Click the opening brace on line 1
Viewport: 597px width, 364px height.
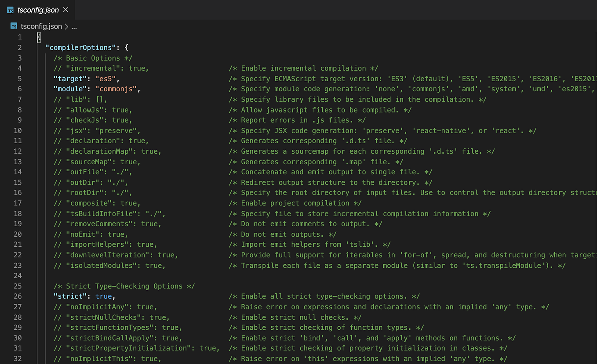coord(39,37)
